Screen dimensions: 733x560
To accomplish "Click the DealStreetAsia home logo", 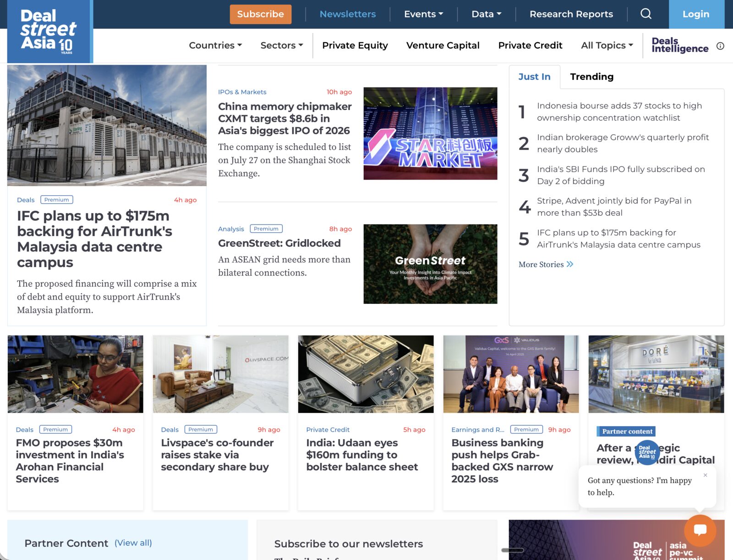I will click(50, 31).
